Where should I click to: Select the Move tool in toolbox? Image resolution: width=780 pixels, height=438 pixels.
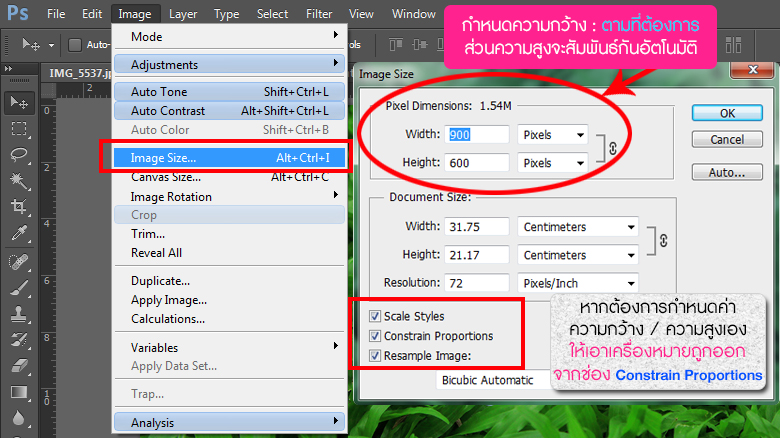click(x=18, y=102)
